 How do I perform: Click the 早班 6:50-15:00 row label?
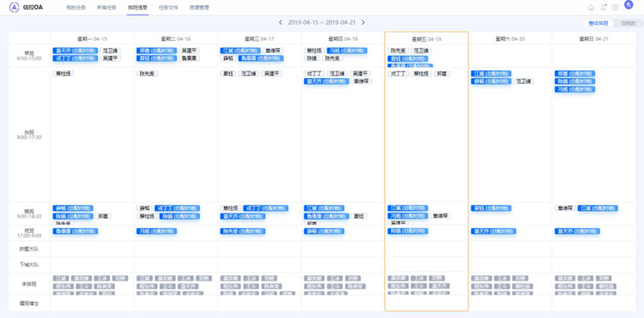pos(29,56)
